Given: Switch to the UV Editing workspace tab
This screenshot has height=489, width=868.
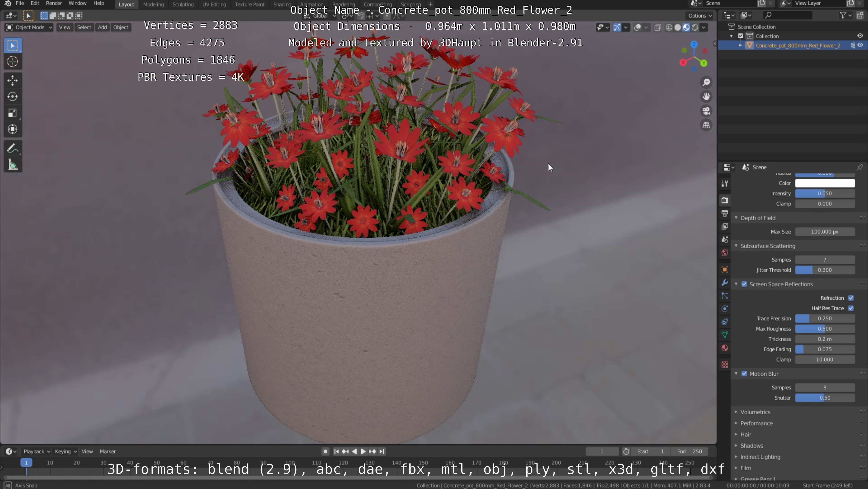Looking at the screenshot, I should point(214,4).
